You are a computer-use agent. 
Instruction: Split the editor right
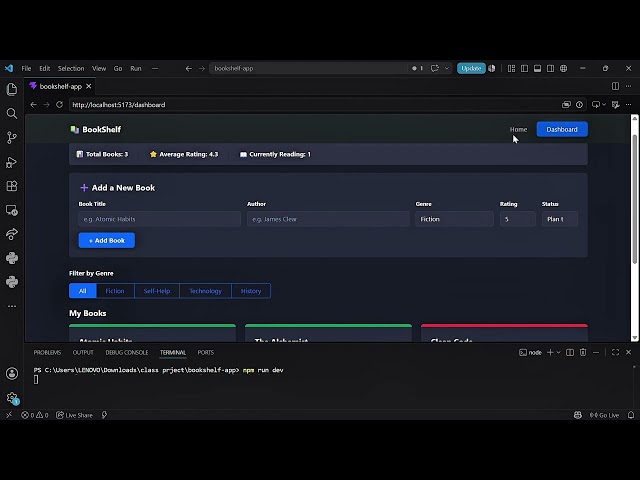615,86
